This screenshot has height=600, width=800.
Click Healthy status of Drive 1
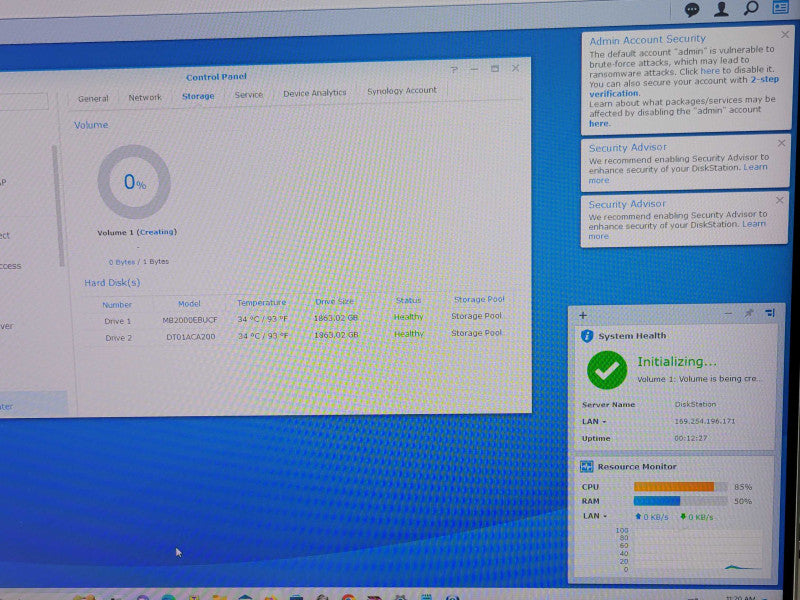(409, 317)
